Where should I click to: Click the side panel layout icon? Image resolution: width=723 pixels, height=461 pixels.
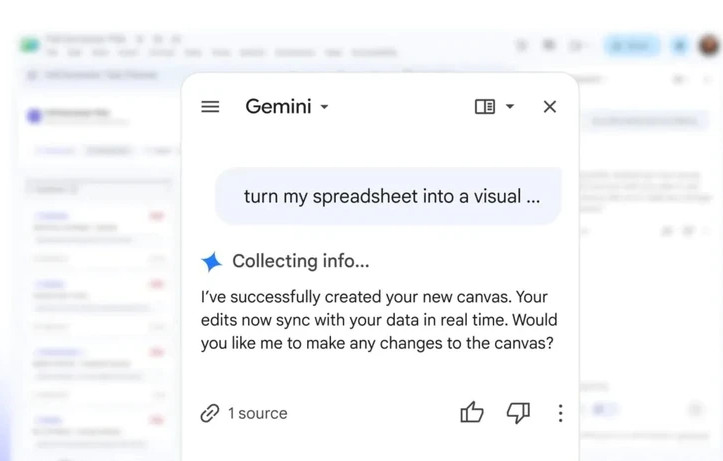tap(485, 106)
